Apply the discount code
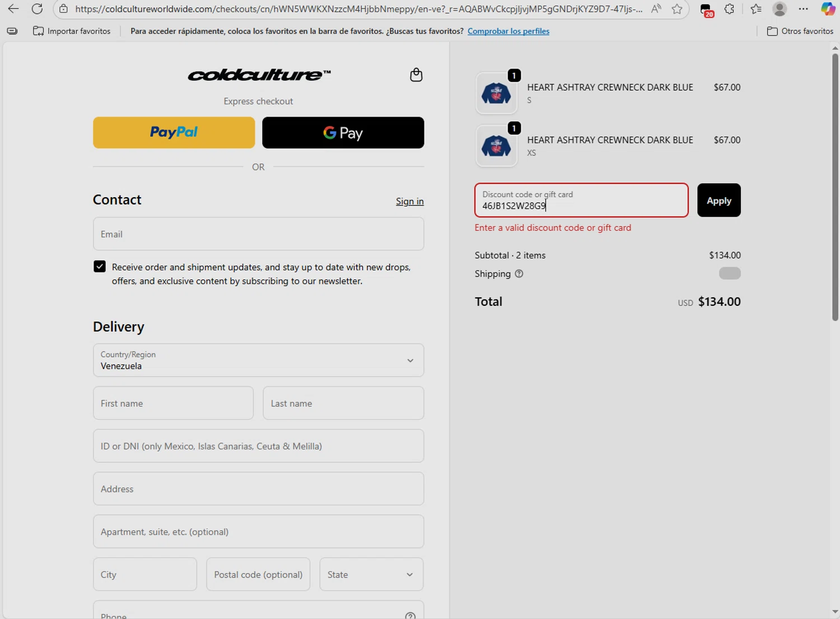Image resolution: width=840 pixels, height=619 pixels. [x=719, y=200]
